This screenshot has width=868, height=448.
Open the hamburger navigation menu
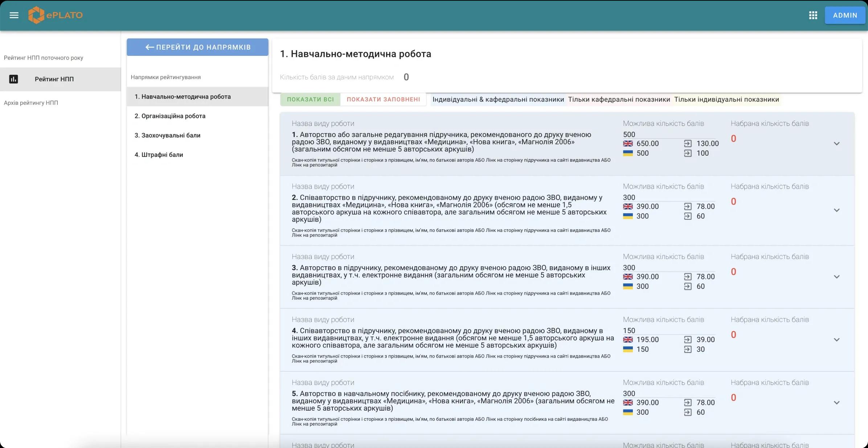pyautogui.click(x=14, y=15)
